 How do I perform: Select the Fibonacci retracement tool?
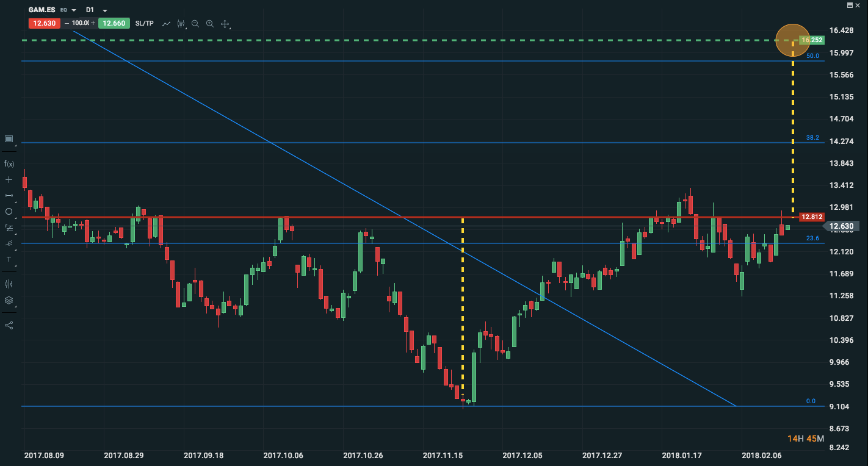(x=9, y=228)
